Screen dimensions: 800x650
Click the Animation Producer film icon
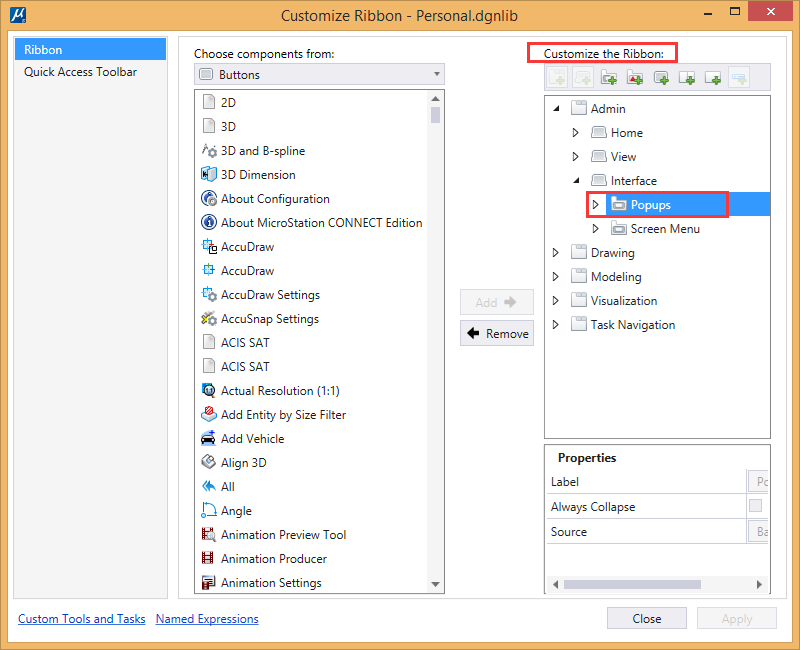coord(209,558)
